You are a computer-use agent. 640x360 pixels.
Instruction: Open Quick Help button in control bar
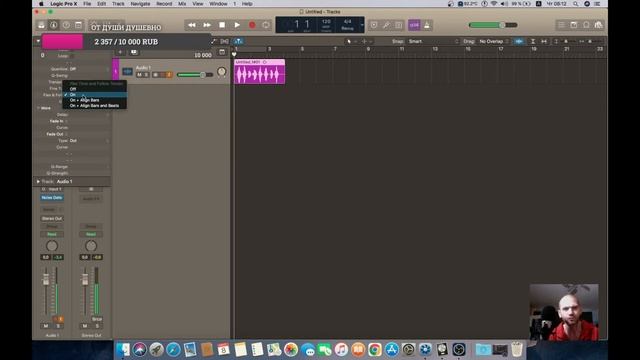(66, 25)
